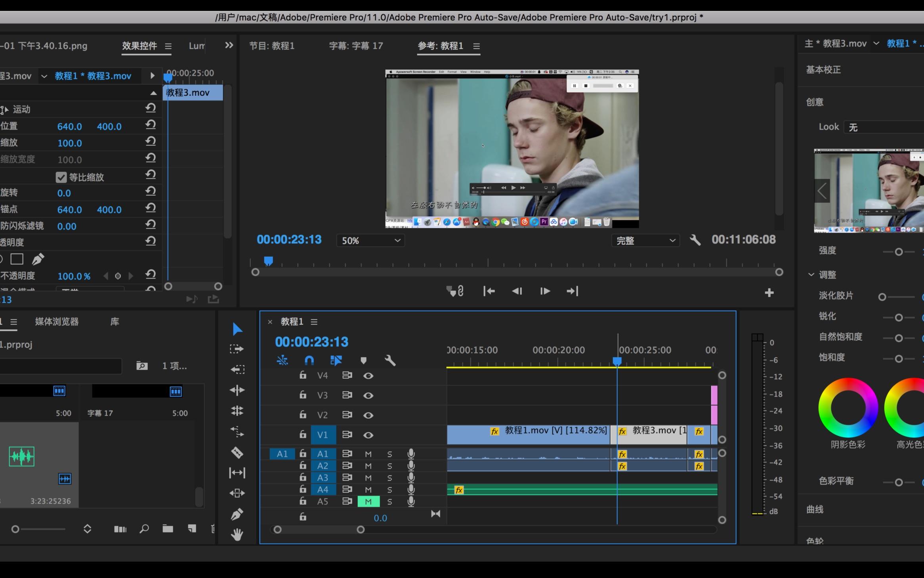Select the Pen tool
Viewport: 924px width, 578px height.
[237, 514]
